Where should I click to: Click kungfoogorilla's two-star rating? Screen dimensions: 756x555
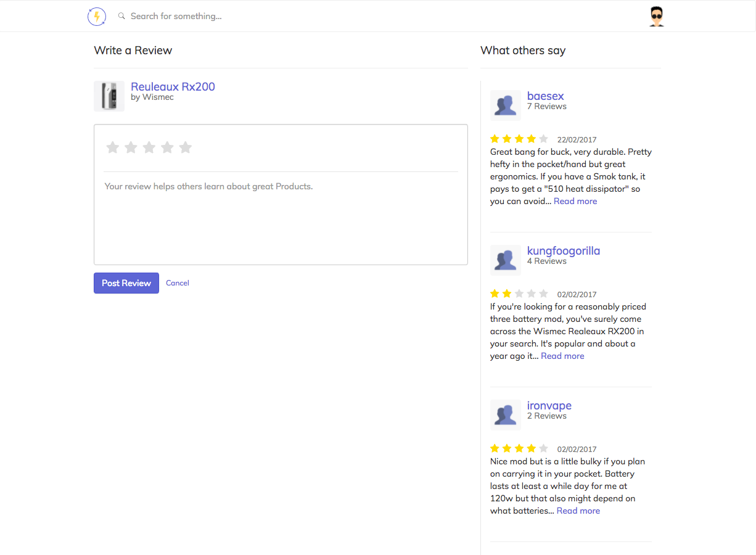[519, 294]
